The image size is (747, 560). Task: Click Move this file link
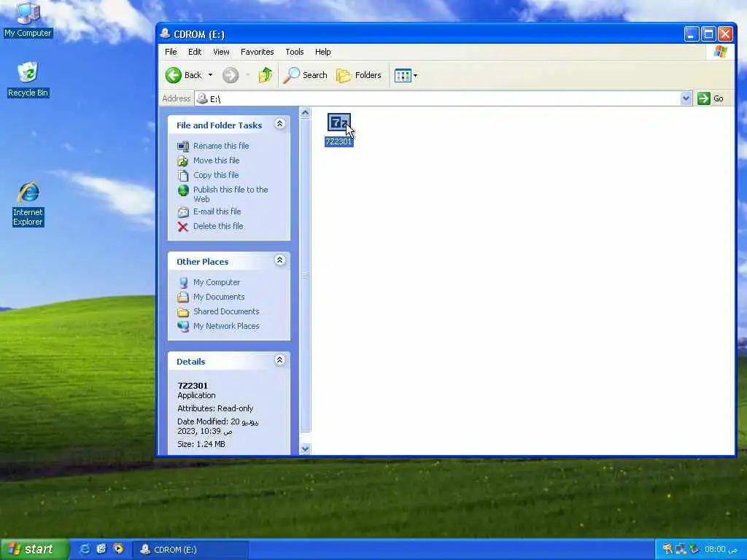[x=216, y=160]
